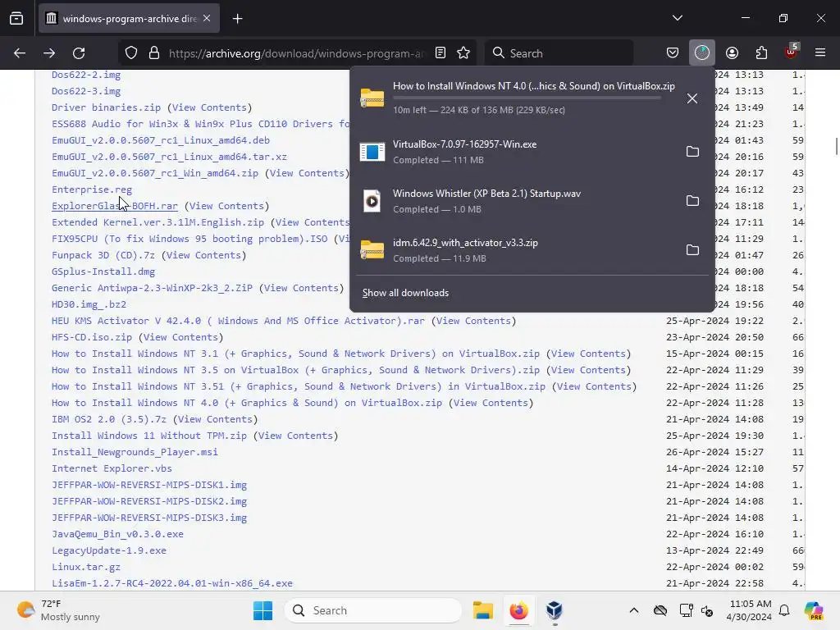840x630 pixels.
Task: Open Firefox View tab overview icon
Action: [x=16, y=18]
